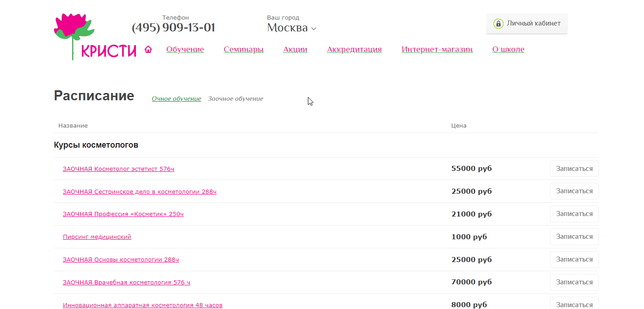
Task: Click the lock icon for Личный кабинет
Action: tap(498, 24)
